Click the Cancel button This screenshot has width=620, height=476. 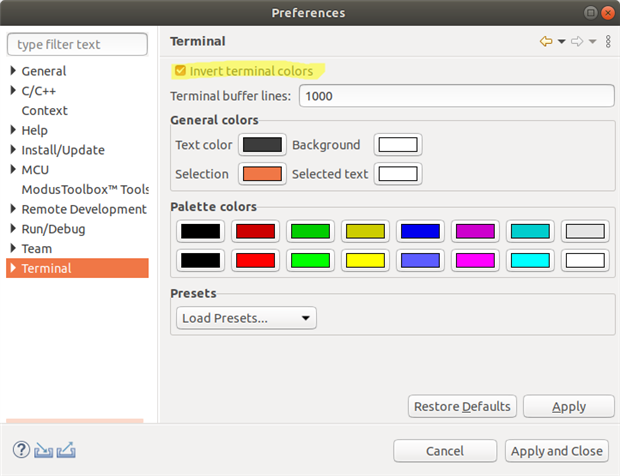[x=445, y=451]
